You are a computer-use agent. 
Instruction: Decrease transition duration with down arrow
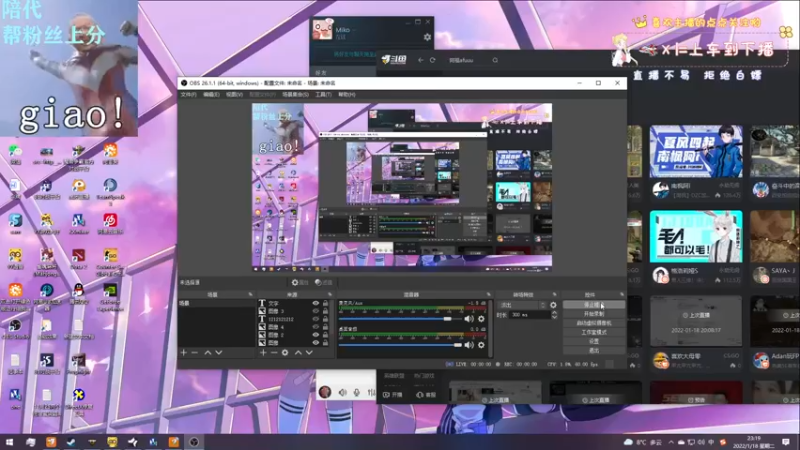click(x=554, y=317)
